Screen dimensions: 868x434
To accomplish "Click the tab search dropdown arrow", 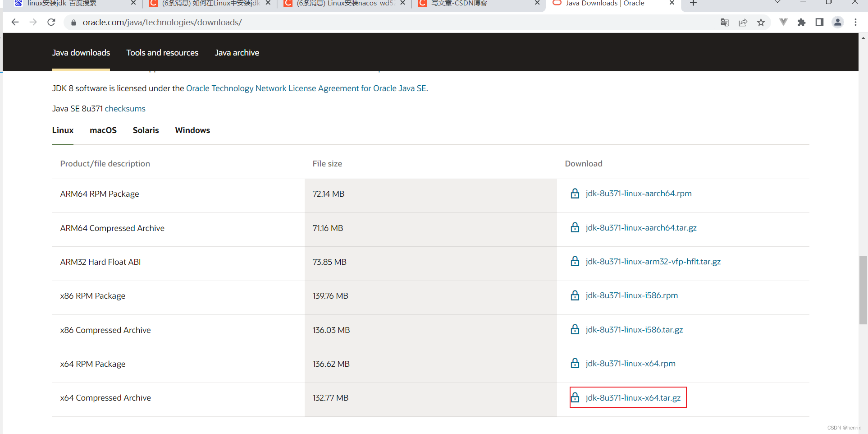I will 777,2.
